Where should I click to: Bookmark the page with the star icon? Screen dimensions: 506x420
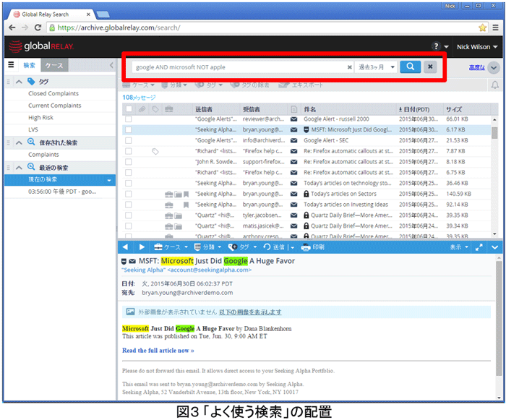click(x=482, y=27)
